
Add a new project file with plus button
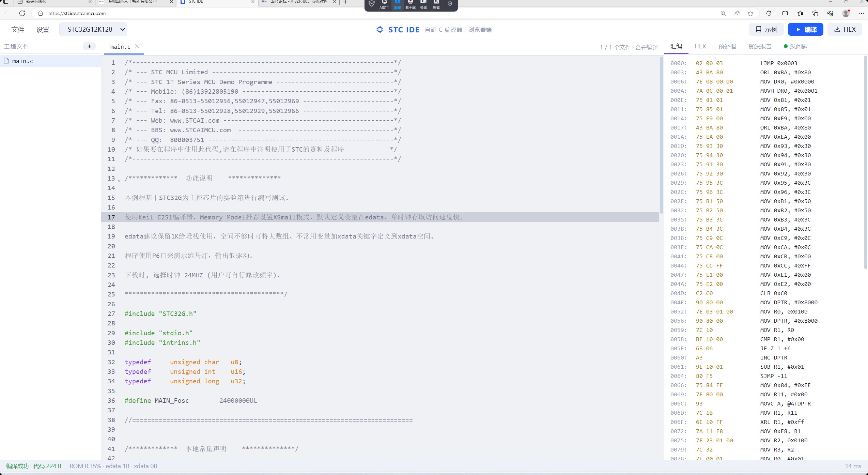pyautogui.click(x=89, y=46)
